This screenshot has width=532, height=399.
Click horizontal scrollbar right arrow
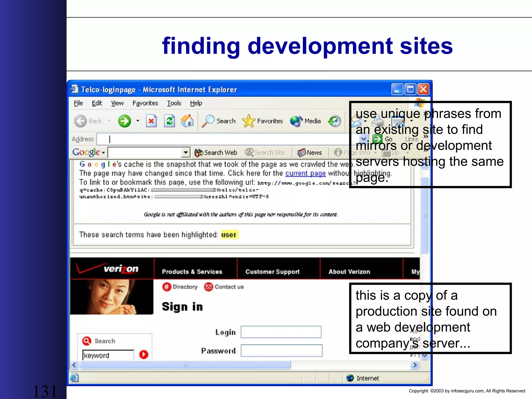(415, 365)
